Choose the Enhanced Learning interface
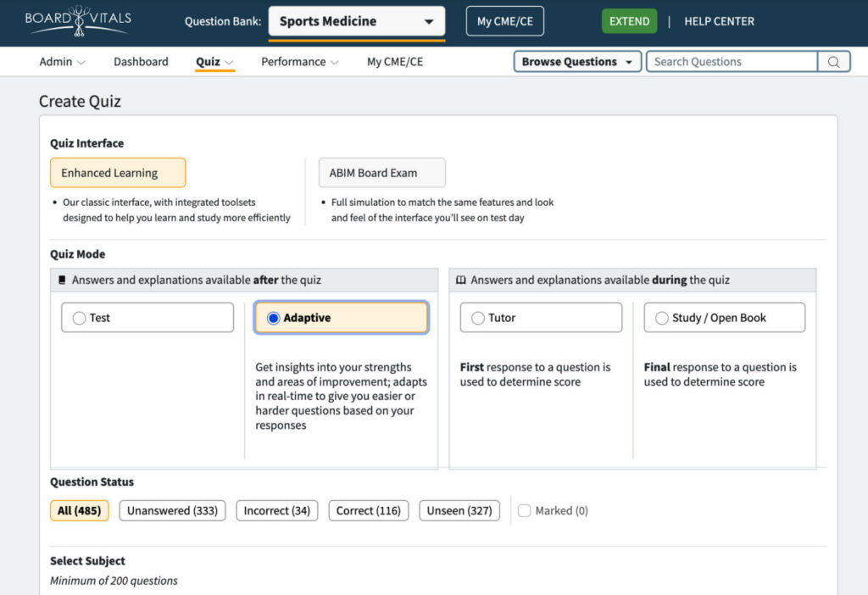This screenshot has height=595, width=868. 118,173
